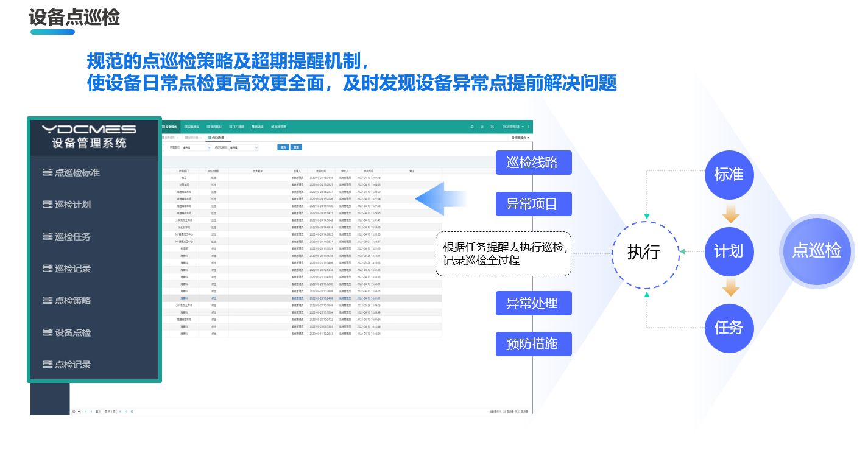The image size is (868, 453).
Task: Click the 预防措施 label button
Action: point(534,344)
